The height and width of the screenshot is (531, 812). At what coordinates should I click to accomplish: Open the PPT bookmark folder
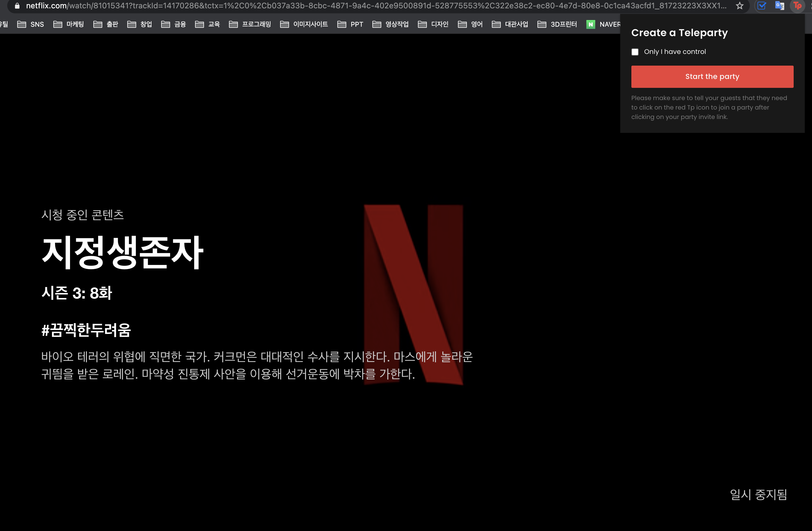tap(350, 24)
